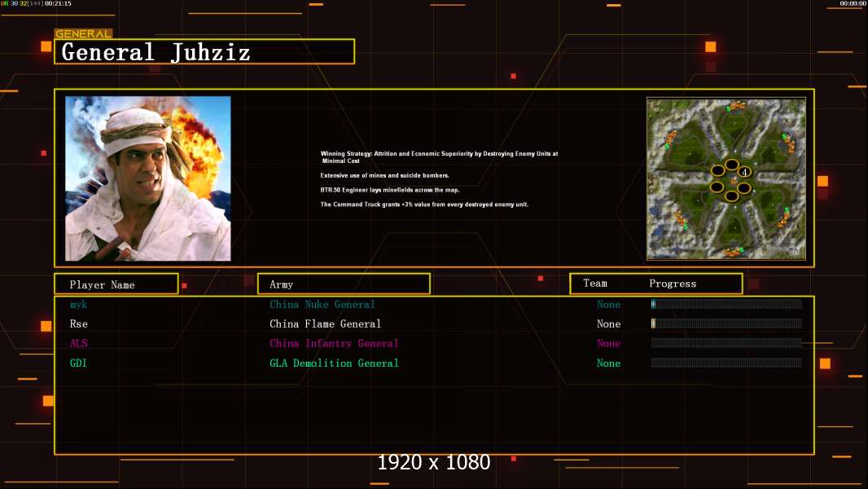Screen dimensions: 868x489
Task: Check myk's loading progress bar
Action: click(x=726, y=303)
